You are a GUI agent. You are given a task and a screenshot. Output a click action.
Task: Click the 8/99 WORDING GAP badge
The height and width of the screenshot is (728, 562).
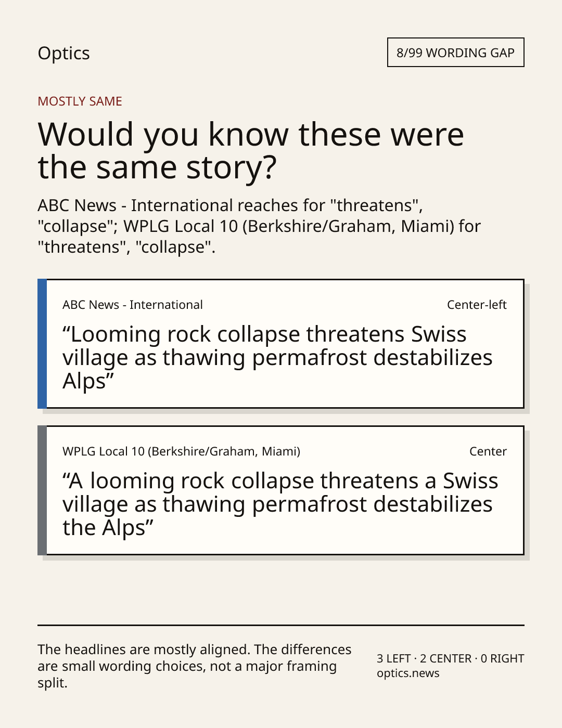[455, 53]
